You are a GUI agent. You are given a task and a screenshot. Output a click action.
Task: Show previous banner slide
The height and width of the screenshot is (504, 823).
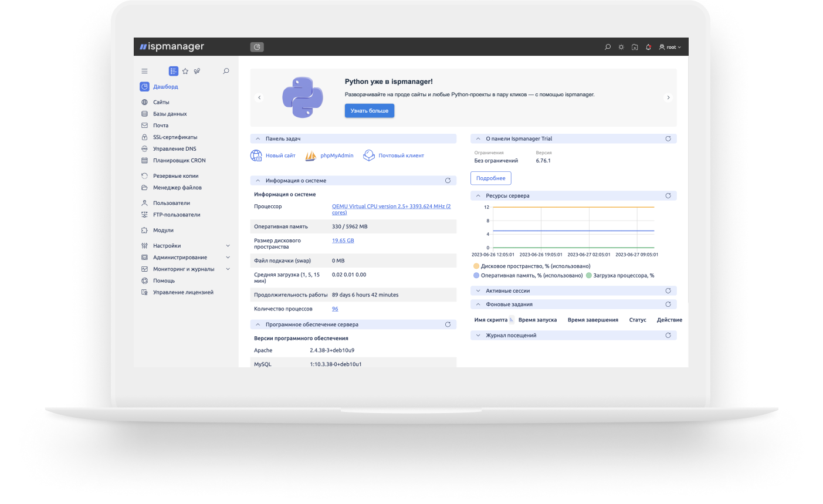pos(259,97)
